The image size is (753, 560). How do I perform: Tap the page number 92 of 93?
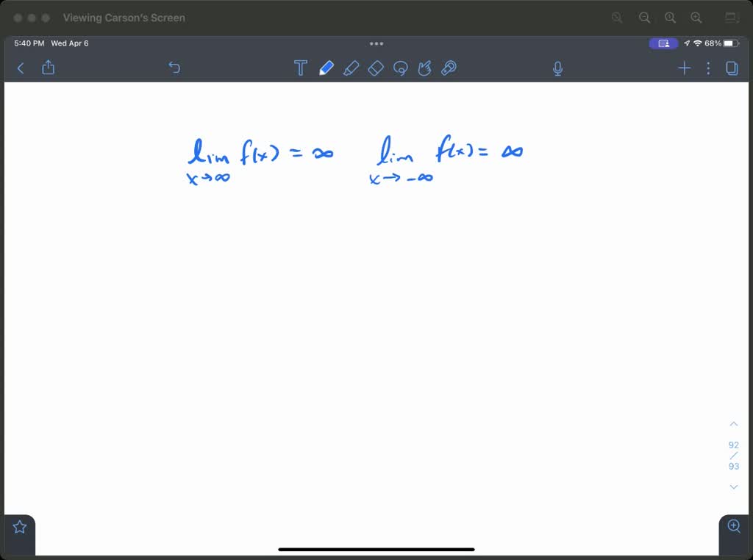(x=733, y=454)
